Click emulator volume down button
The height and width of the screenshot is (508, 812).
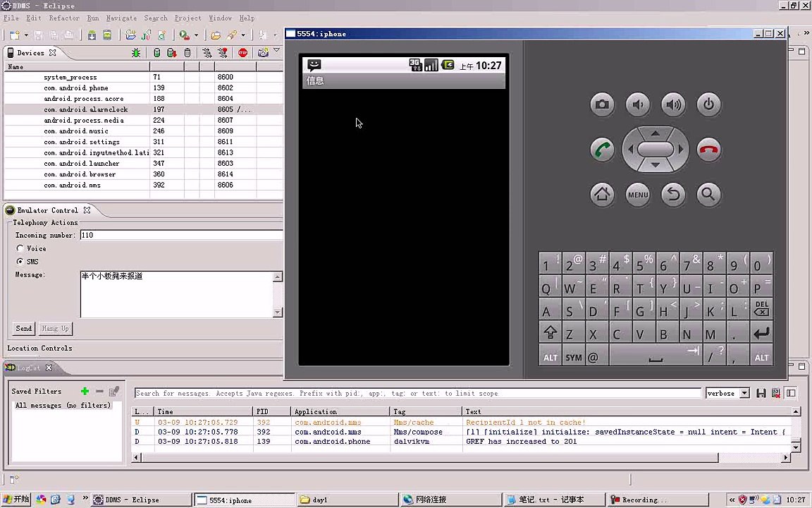(x=637, y=104)
